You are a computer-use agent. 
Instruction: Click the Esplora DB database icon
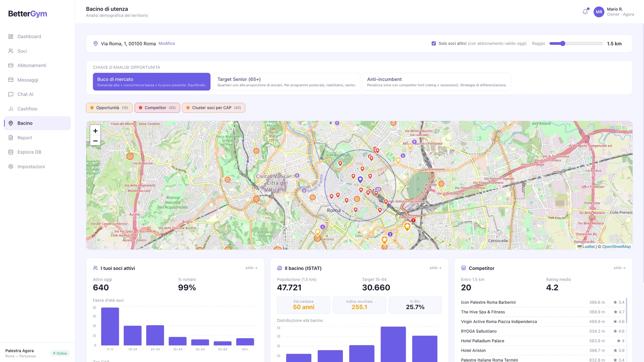pyautogui.click(x=11, y=152)
